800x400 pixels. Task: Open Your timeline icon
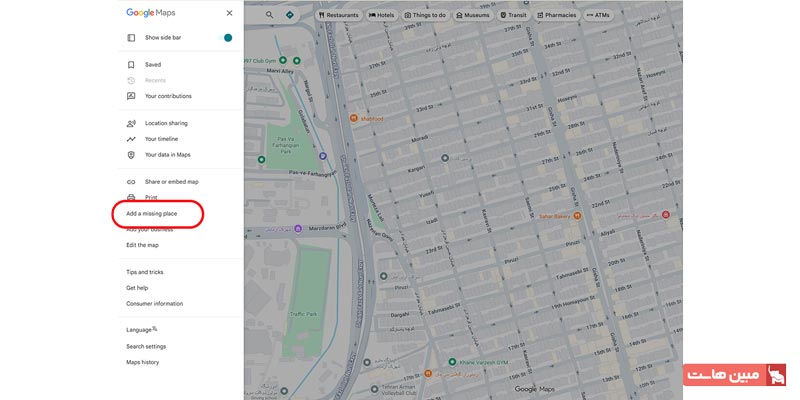click(131, 139)
